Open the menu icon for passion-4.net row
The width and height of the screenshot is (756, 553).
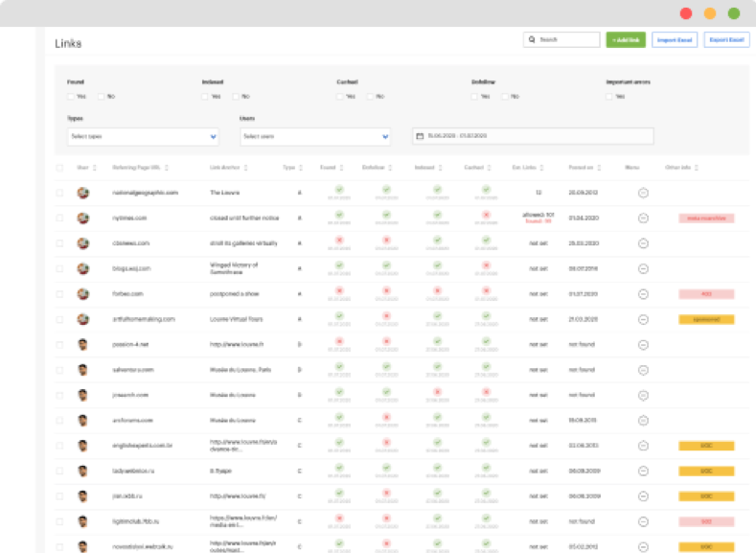[x=643, y=345]
